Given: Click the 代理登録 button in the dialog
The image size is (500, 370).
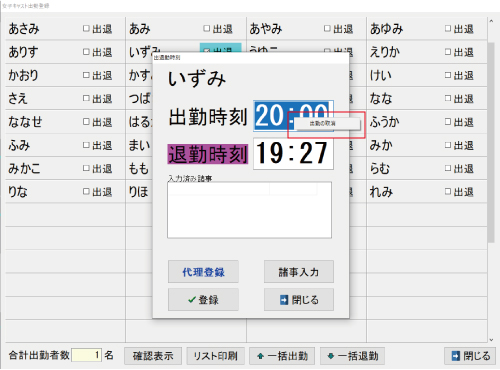Looking at the screenshot, I should [203, 272].
